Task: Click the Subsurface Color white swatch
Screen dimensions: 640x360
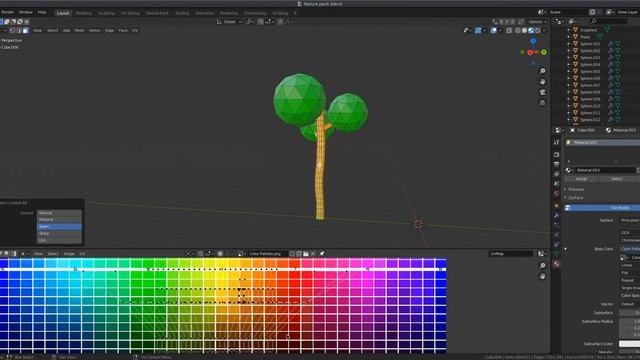Action: point(629,344)
